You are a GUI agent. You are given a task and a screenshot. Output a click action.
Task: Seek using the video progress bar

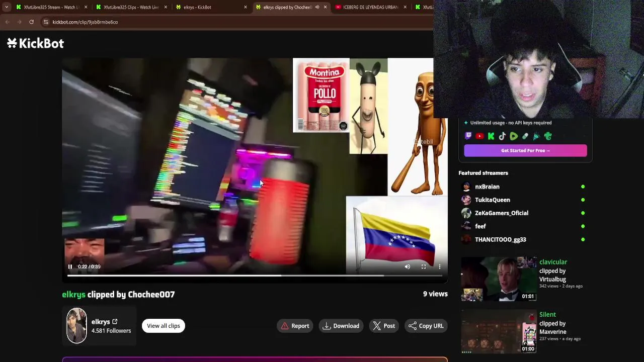[x=255, y=276]
